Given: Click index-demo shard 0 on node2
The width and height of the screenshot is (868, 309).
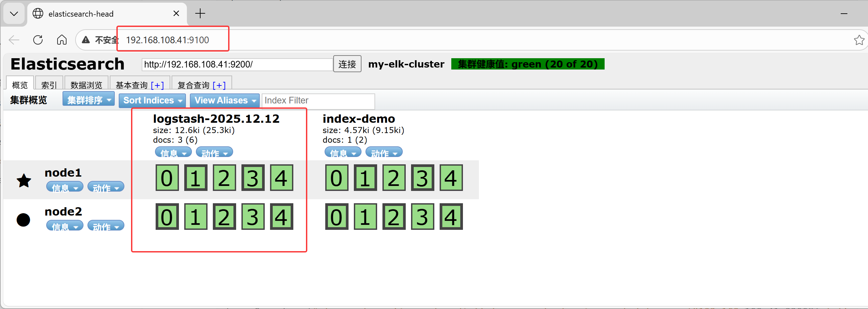Looking at the screenshot, I should pos(337,217).
